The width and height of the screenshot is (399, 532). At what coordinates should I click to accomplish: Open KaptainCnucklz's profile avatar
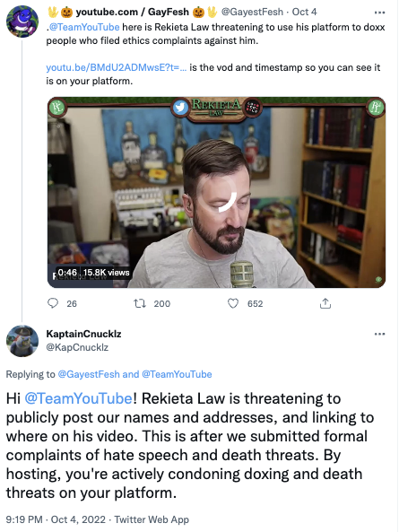tap(22, 341)
